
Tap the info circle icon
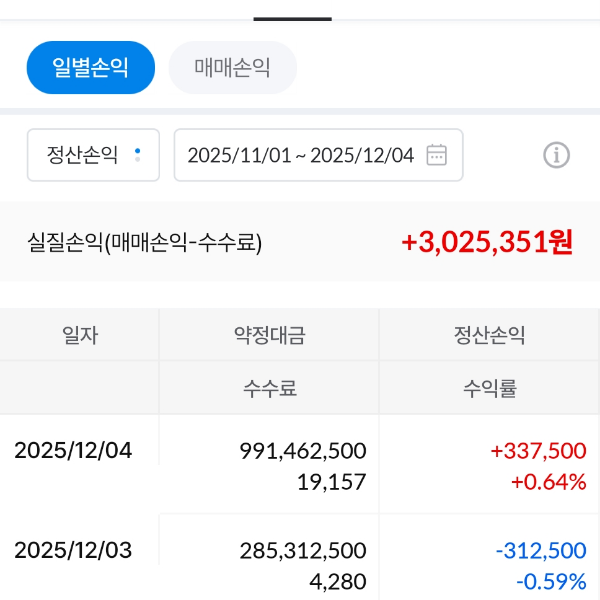(556, 155)
